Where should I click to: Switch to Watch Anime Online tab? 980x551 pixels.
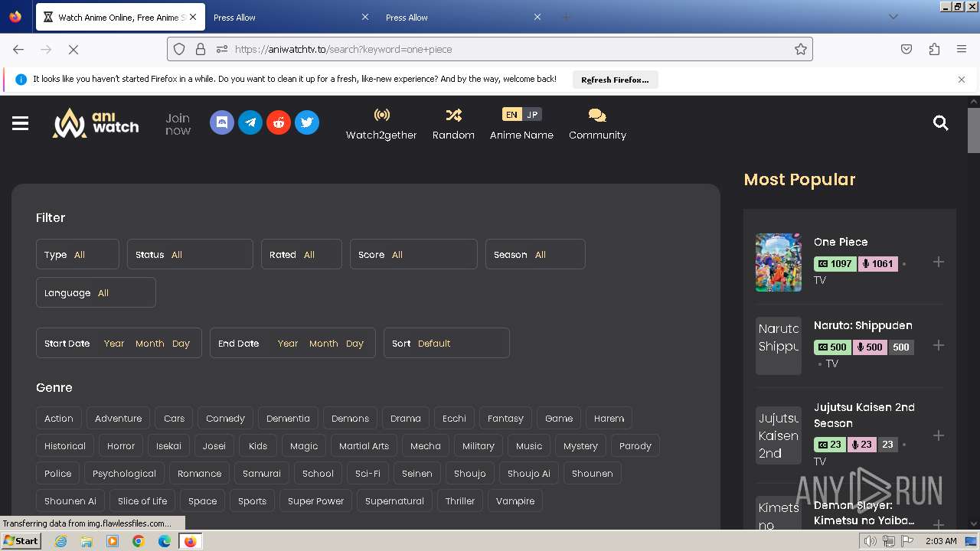pyautogui.click(x=119, y=17)
